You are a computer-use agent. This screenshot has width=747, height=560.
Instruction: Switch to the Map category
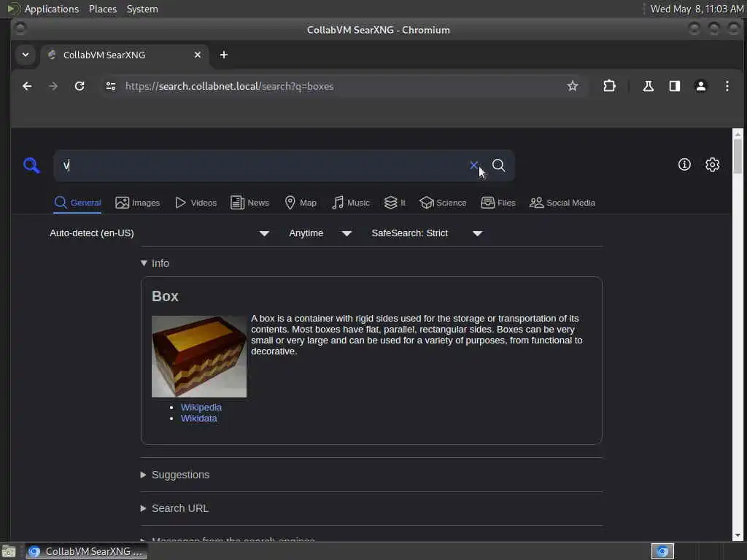301,203
